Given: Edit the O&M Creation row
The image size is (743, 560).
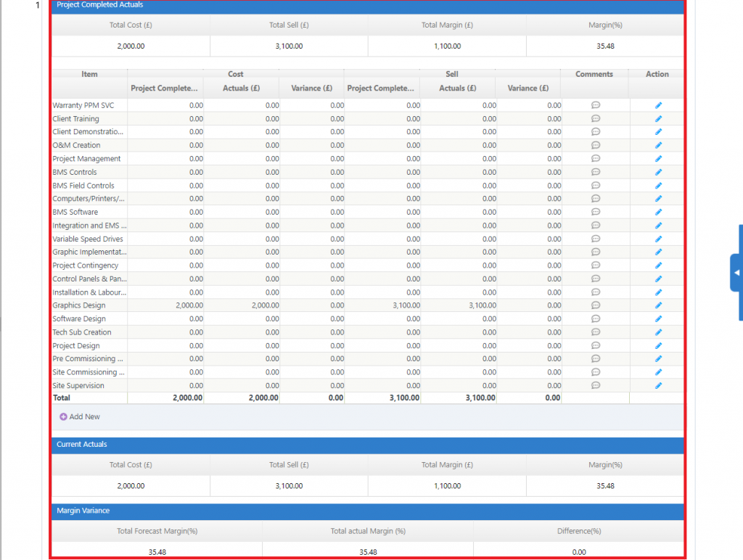Looking at the screenshot, I should [x=658, y=145].
